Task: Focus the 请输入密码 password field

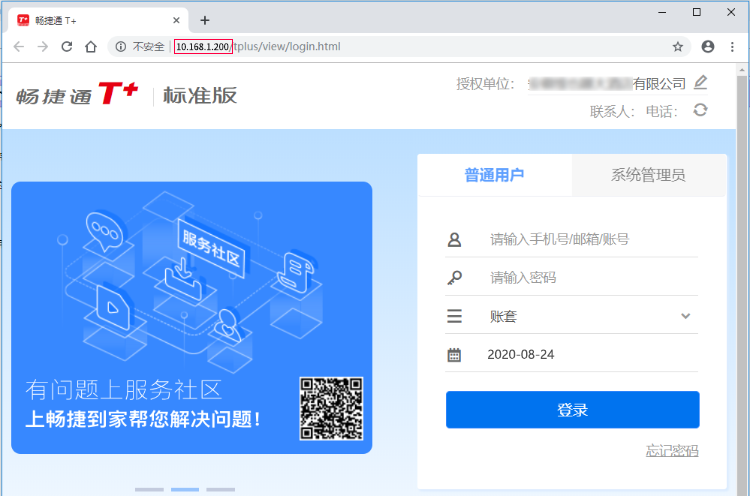Action: (590, 278)
